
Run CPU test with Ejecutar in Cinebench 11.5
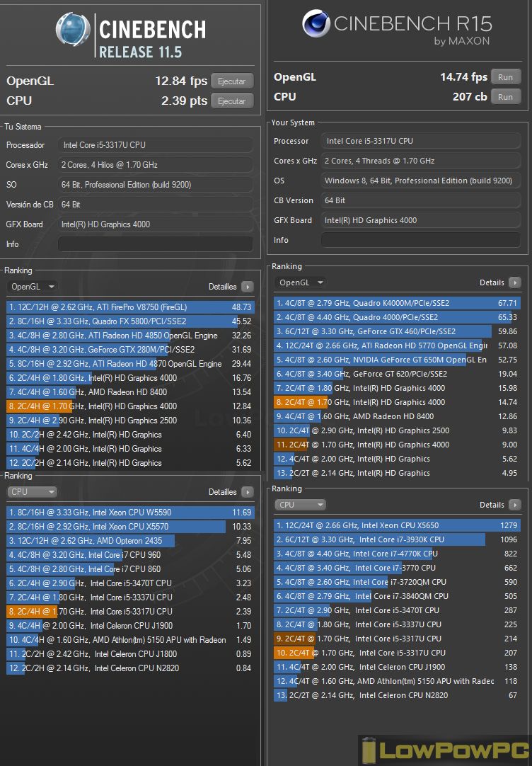[x=232, y=101]
